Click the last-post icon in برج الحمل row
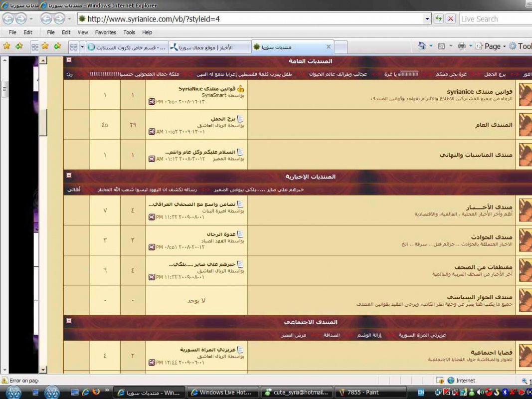The height and width of the screenshot is (399, 532). point(152,132)
